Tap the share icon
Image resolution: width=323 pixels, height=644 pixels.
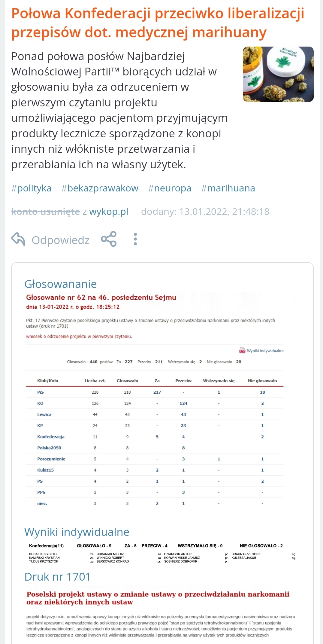click(109, 239)
